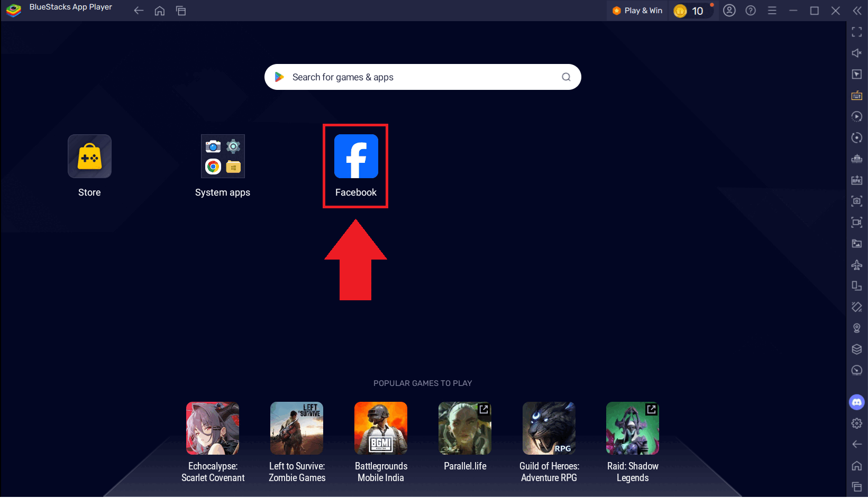Open the performance gauge icon
The height and width of the screenshot is (498, 868).
[x=857, y=370]
